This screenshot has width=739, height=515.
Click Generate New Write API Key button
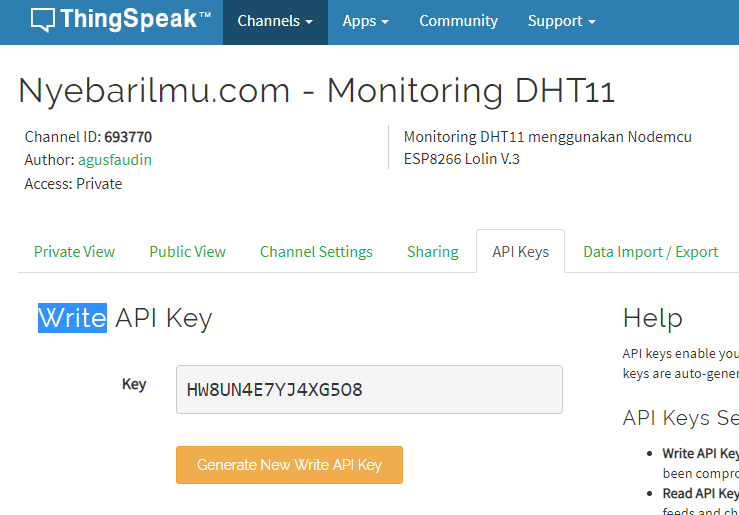(289, 465)
